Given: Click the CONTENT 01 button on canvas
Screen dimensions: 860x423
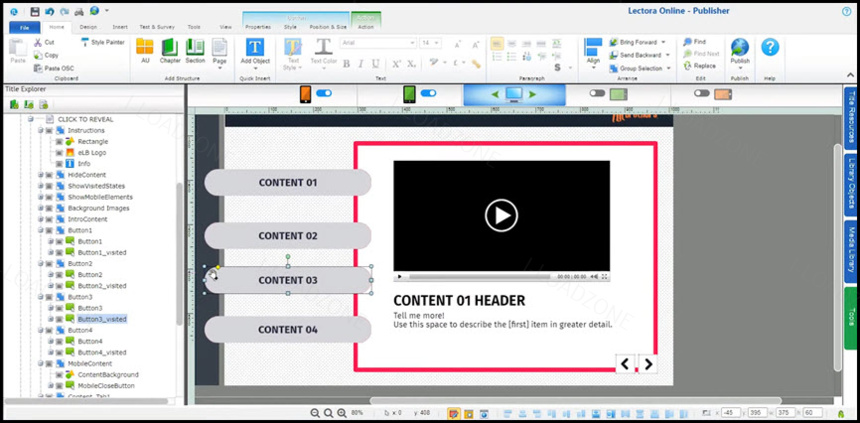Looking at the screenshot, I should tap(287, 183).
